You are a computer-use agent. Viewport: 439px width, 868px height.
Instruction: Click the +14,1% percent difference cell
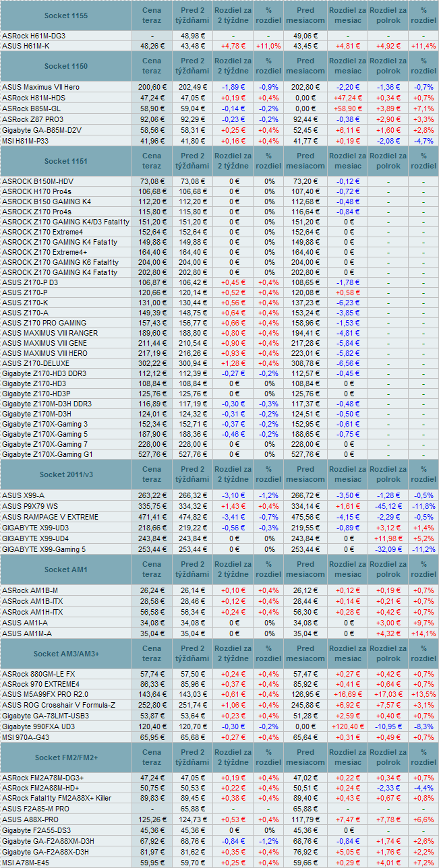point(423,633)
